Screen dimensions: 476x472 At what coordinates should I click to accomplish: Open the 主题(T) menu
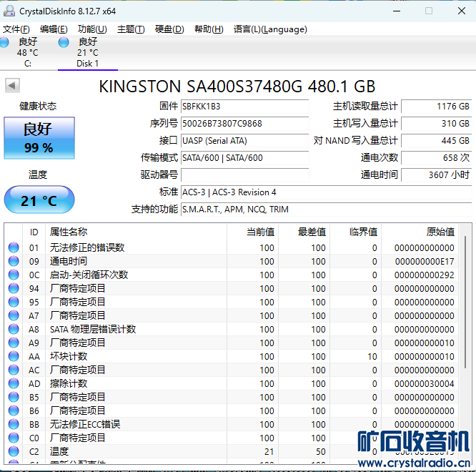point(131,29)
